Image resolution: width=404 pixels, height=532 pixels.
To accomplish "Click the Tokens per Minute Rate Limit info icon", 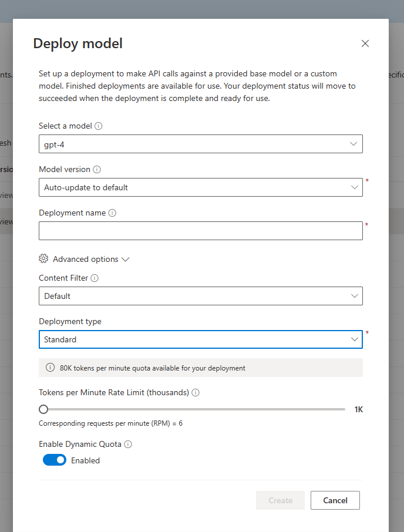I will coord(195,392).
